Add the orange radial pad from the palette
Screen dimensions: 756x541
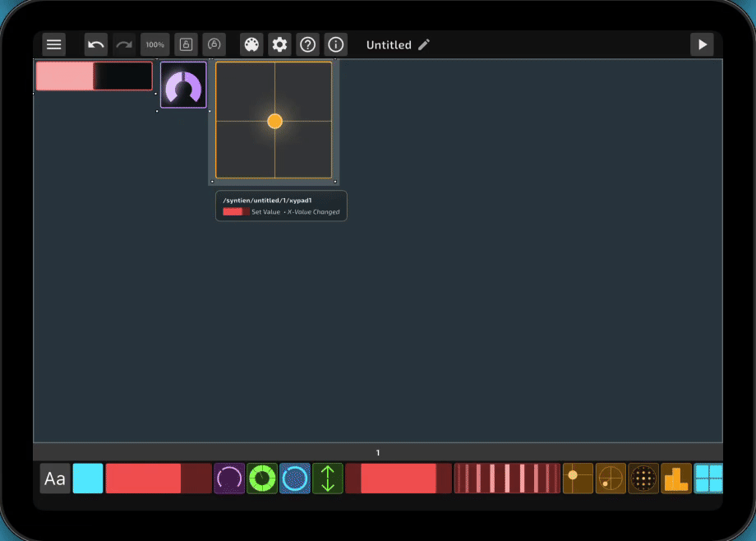point(611,479)
